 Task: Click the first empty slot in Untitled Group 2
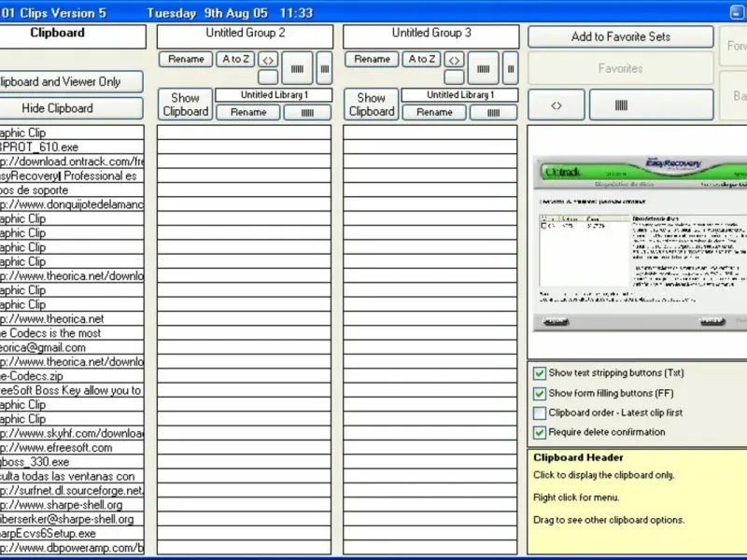245,133
